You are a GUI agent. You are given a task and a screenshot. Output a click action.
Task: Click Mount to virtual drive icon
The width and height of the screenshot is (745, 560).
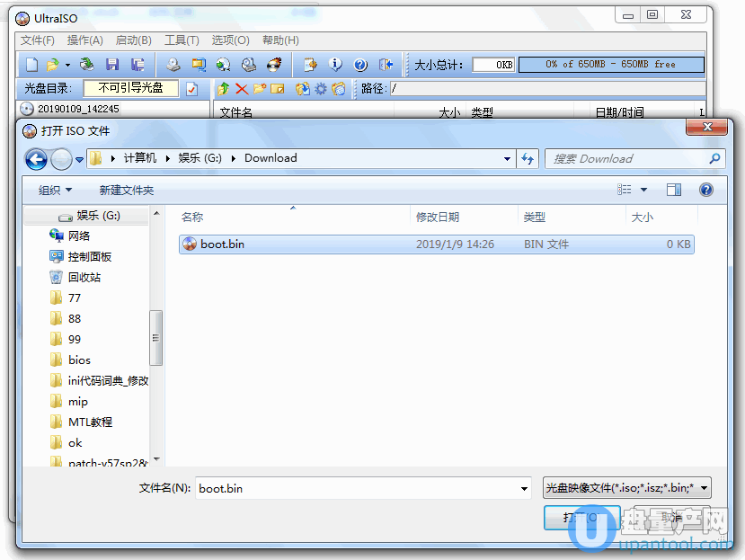[x=249, y=64]
